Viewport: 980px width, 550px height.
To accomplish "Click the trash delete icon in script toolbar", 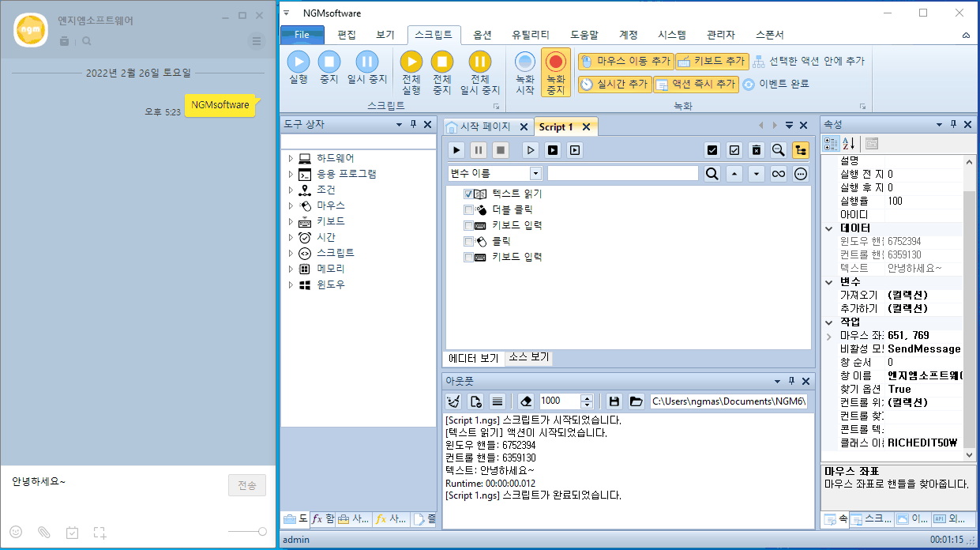I will tap(757, 149).
